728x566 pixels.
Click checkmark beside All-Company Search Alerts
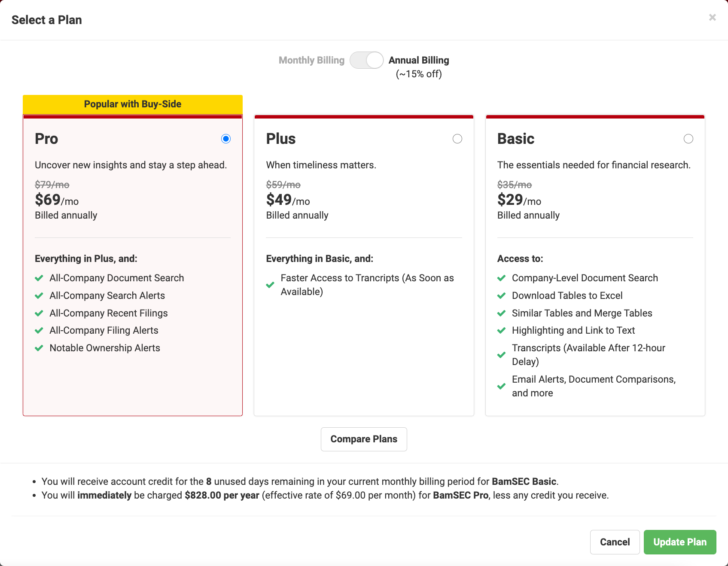click(39, 296)
